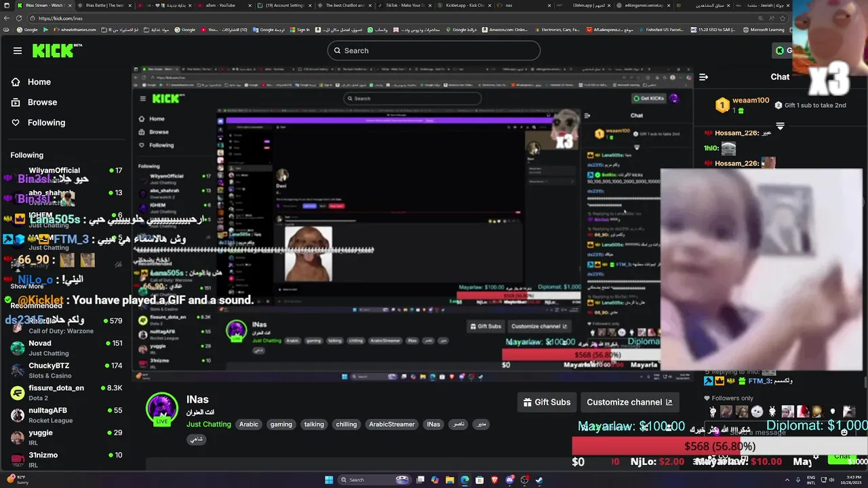Click fissure_dota_en channel avatar
The image size is (868, 488).
18,392
